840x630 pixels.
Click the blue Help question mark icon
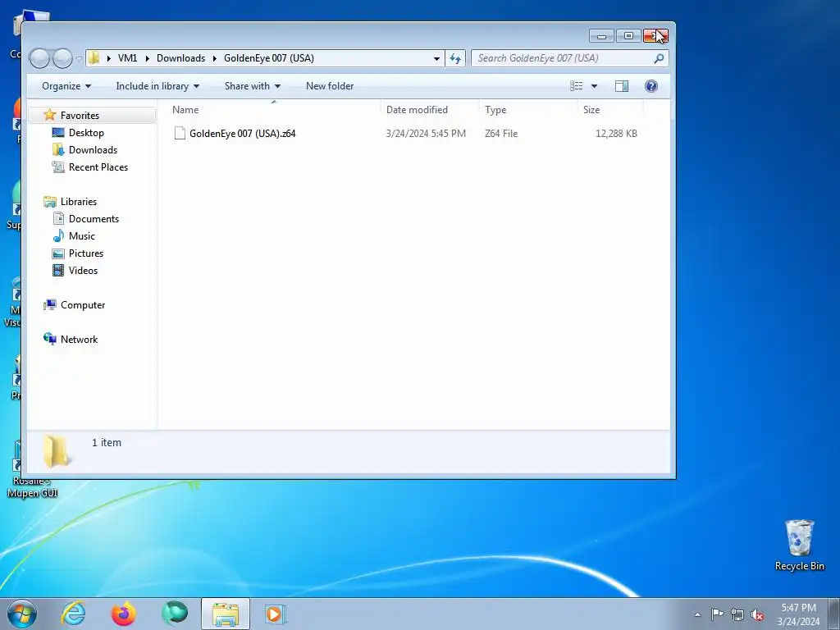(651, 86)
